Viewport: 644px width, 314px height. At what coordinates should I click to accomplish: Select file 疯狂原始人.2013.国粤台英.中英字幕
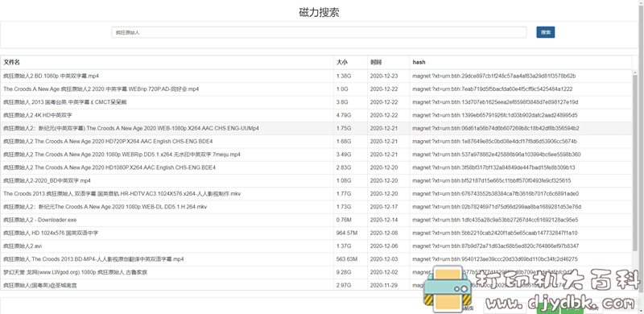65,102
